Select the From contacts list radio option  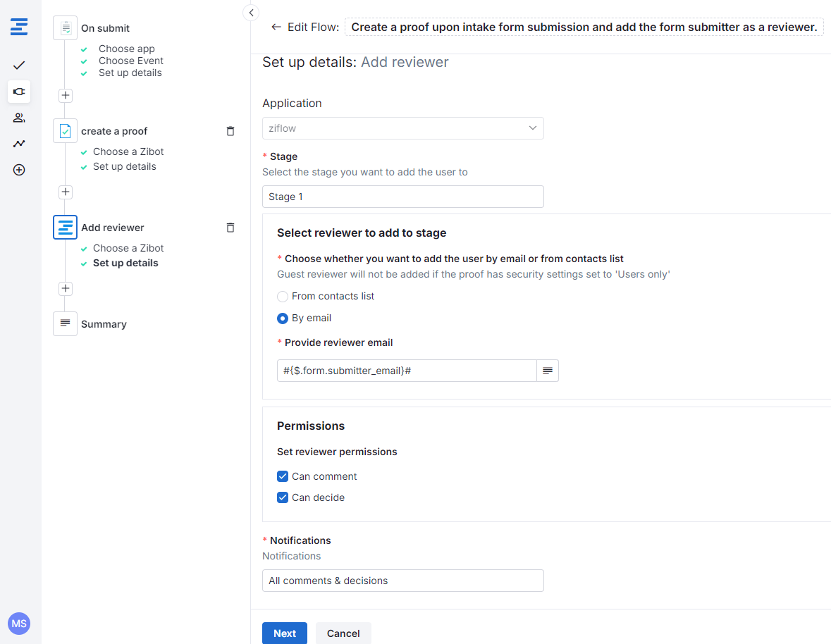click(283, 297)
